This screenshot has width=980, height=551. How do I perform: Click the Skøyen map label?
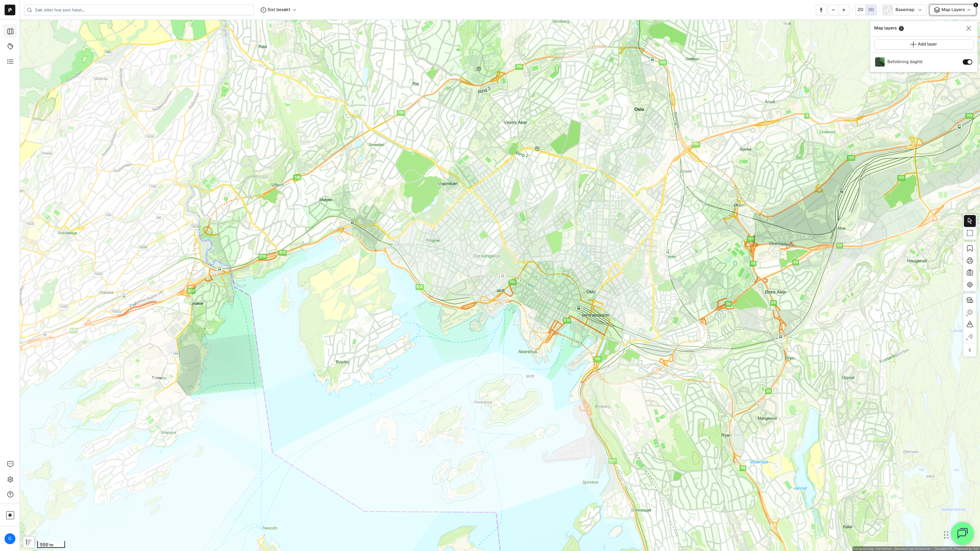tap(326, 200)
